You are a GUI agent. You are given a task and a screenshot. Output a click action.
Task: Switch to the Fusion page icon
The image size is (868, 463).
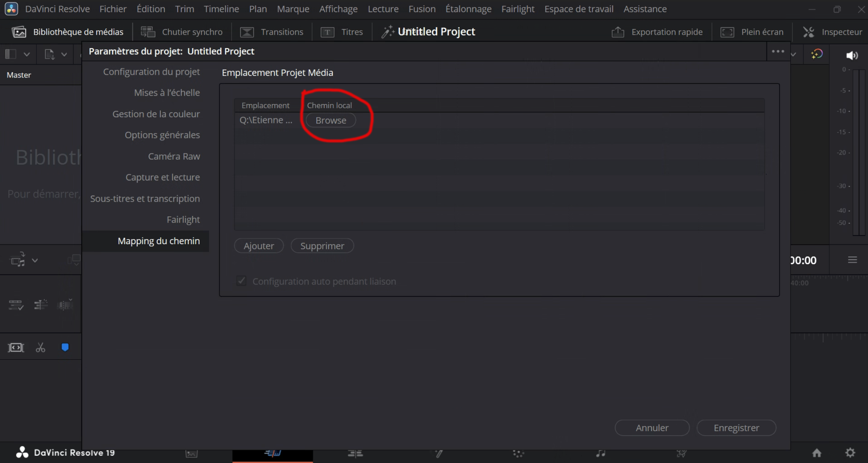tap(438, 453)
